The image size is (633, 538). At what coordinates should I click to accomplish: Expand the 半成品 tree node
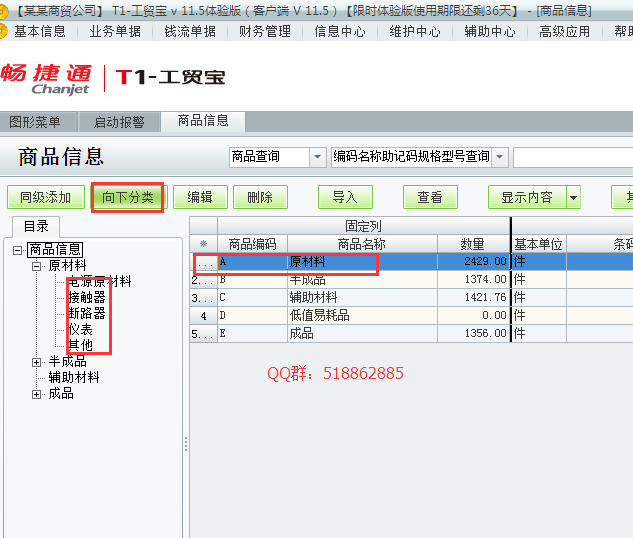(x=37, y=361)
